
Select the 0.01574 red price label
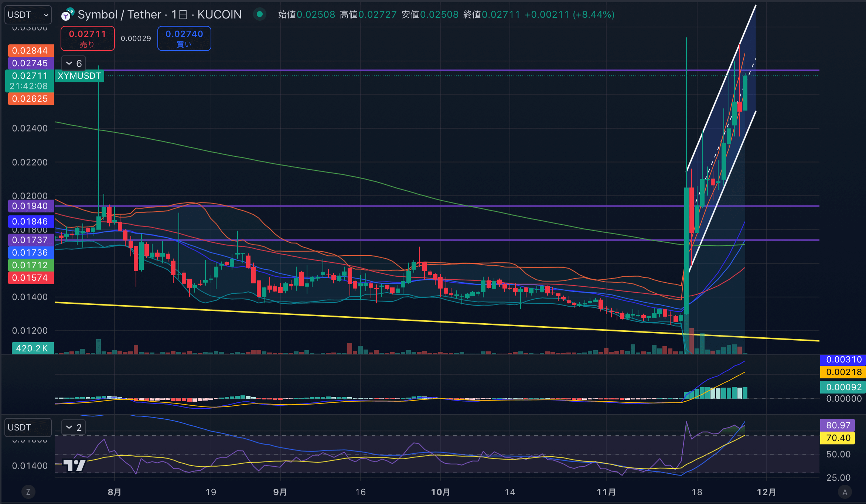coord(31,278)
